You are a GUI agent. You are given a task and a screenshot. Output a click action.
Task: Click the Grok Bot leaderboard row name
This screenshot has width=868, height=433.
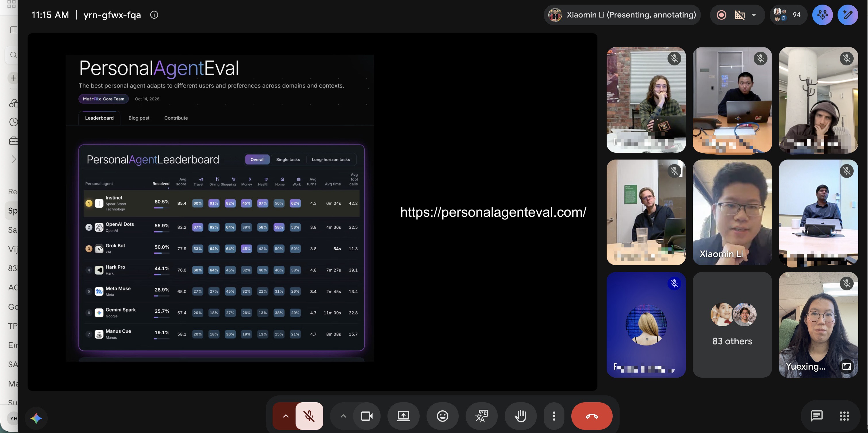tap(115, 246)
